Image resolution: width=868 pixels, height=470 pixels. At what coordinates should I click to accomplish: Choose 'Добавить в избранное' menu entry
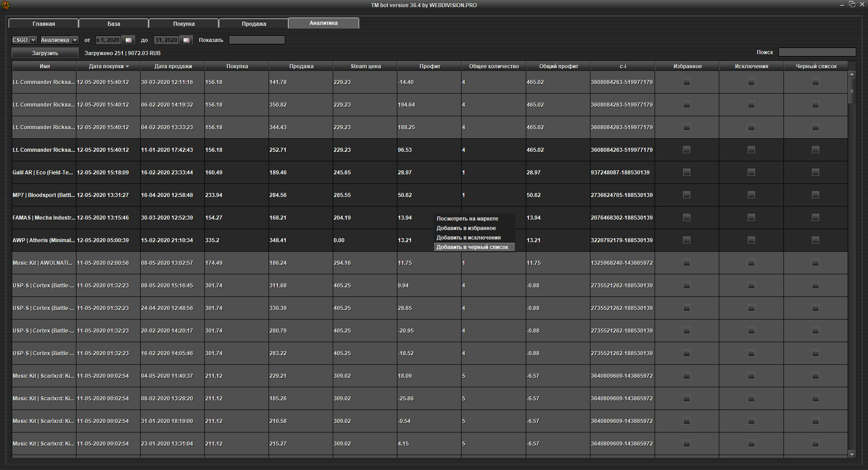466,228
